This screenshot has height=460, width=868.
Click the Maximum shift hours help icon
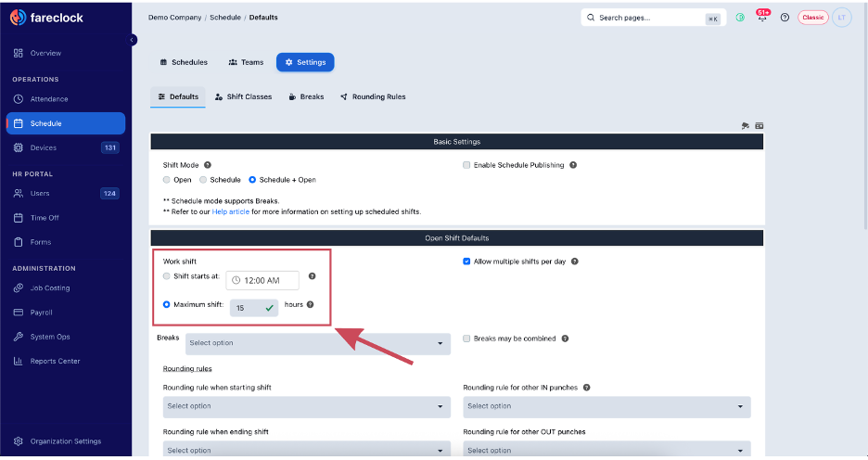310,304
